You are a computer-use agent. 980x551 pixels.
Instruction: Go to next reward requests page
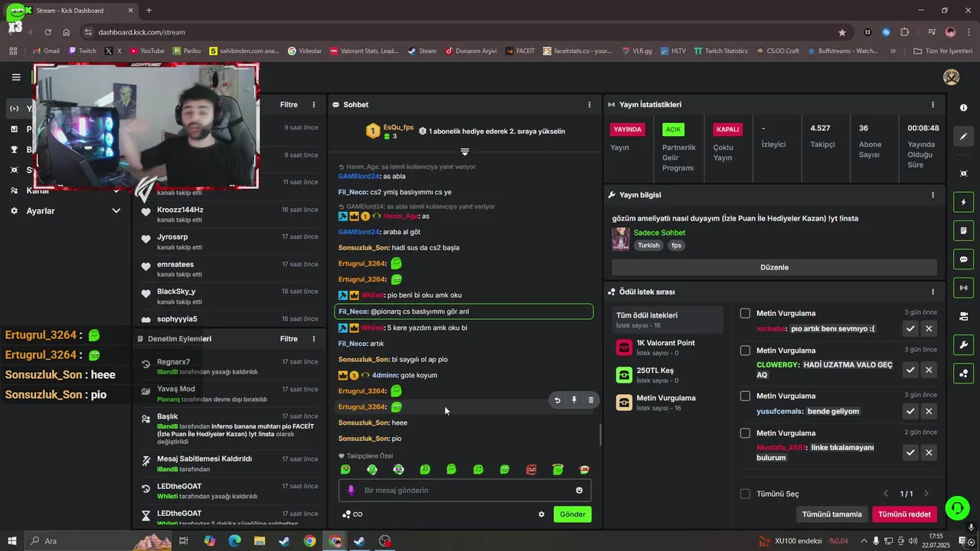click(x=926, y=494)
